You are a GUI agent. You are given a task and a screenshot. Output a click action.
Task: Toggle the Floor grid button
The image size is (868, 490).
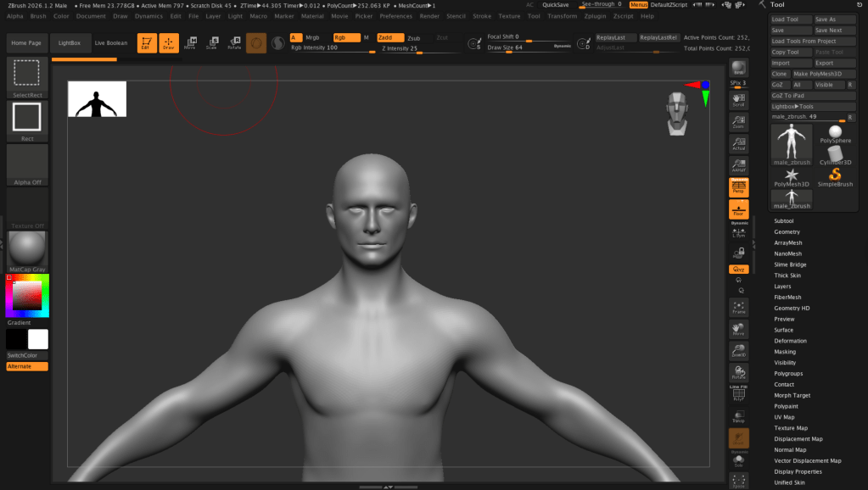[738, 209]
